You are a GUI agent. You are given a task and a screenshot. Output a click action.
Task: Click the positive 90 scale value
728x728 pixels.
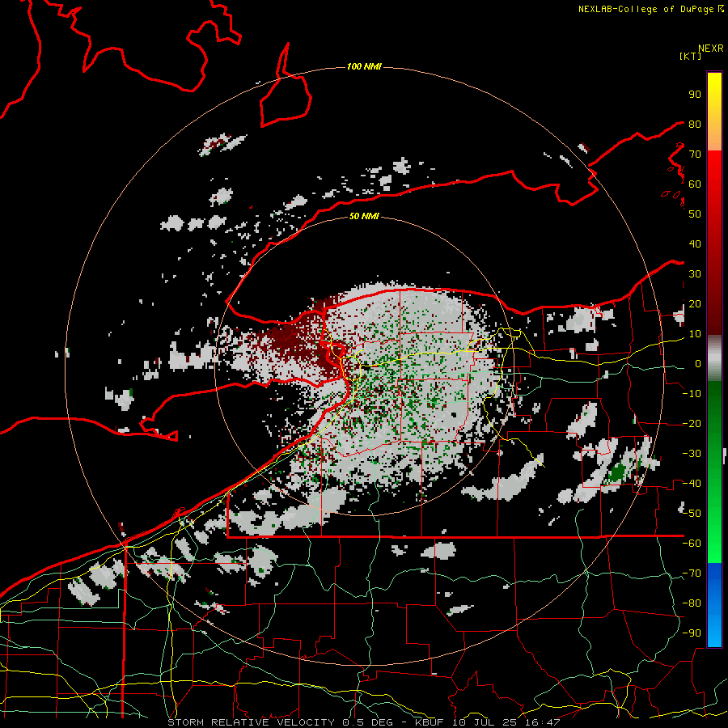pos(695,95)
